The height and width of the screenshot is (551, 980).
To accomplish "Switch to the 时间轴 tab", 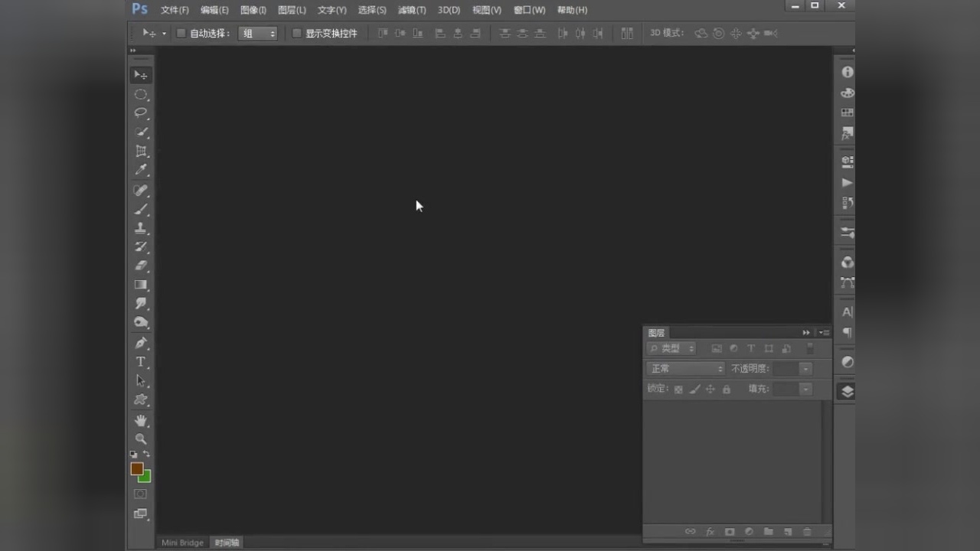I will pos(227,543).
